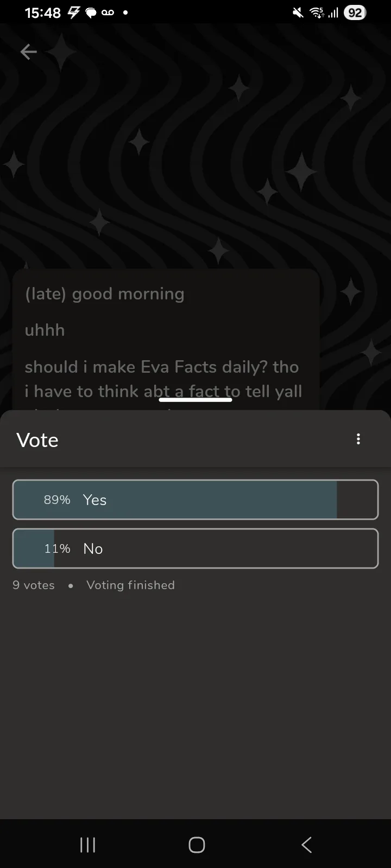Tap the Wi-Fi status icon
This screenshot has height=868, width=391.
pos(317,12)
